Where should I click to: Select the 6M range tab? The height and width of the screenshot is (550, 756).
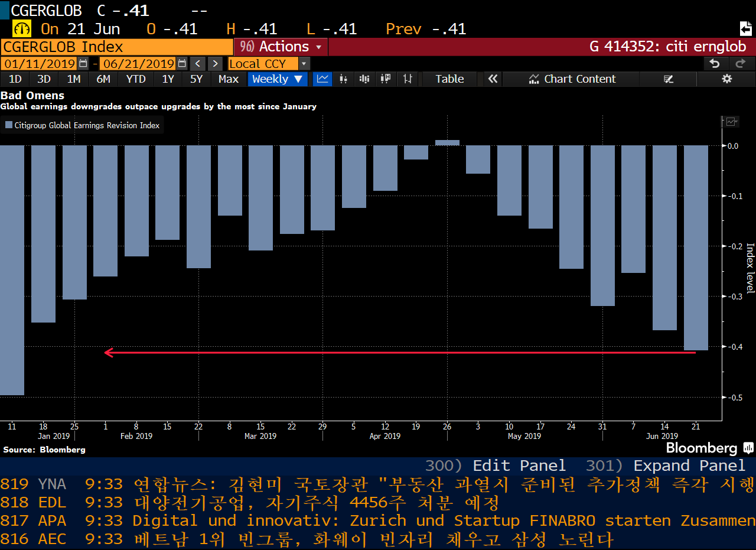click(103, 79)
